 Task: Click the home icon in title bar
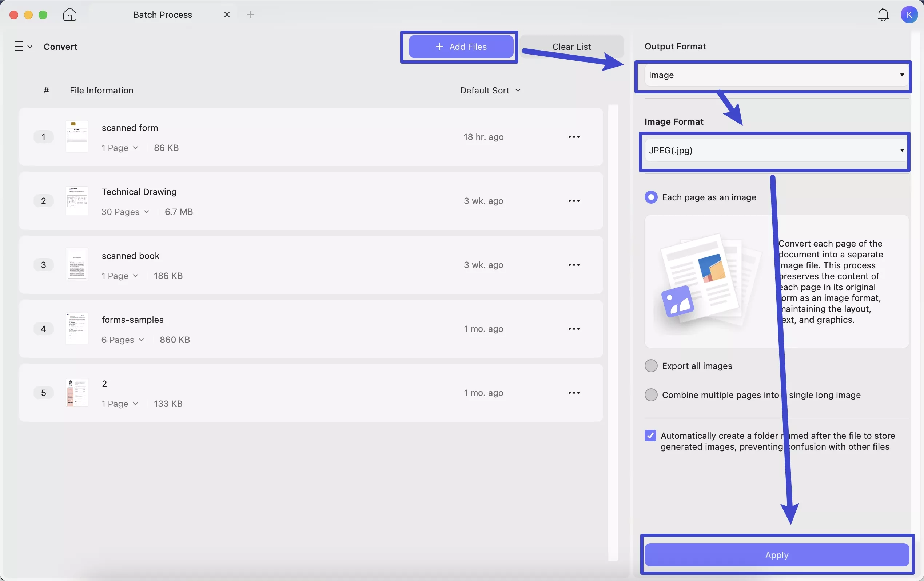point(69,15)
